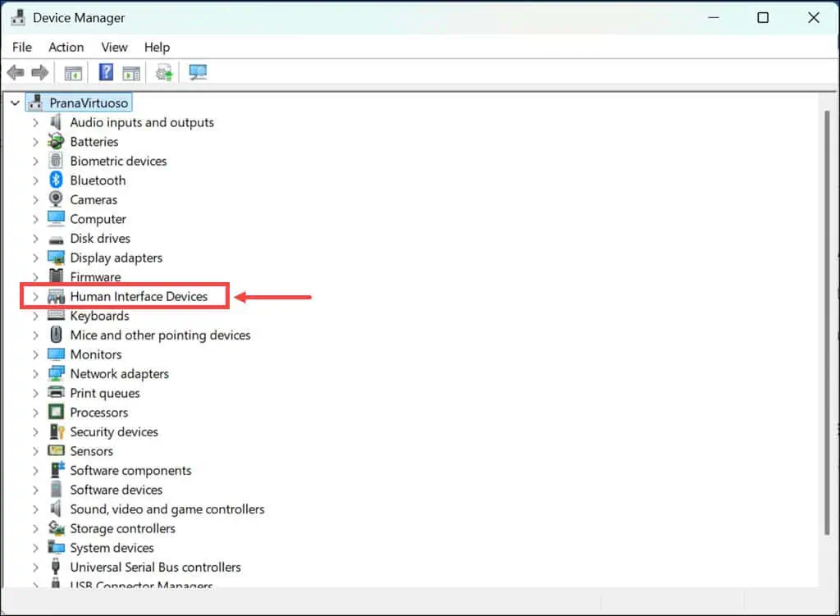This screenshot has width=840, height=616.
Task: Expand the Software components chevron
Action: (x=35, y=471)
